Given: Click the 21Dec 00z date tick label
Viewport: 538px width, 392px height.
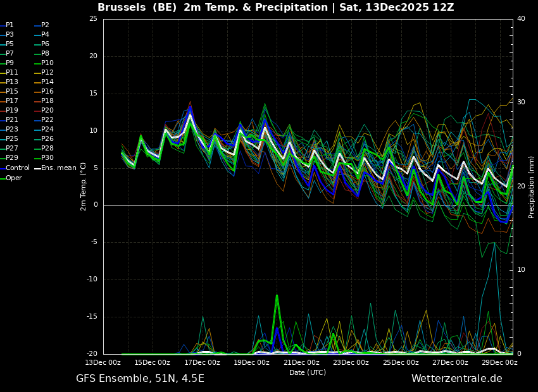Looking at the screenshot, I should click(x=301, y=363).
